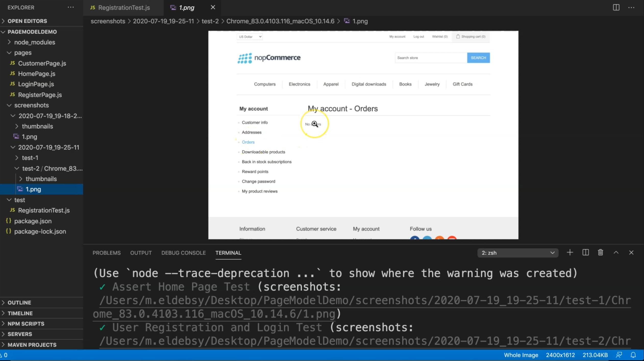Maximize panel with up chevron icon
This screenshot has width=644, height=361.
click(616, 252)
